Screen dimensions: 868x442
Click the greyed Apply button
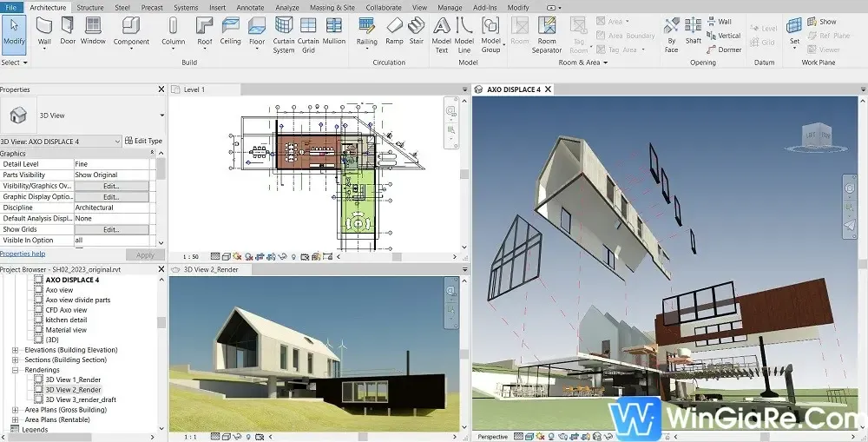click(x=145, y=254)
